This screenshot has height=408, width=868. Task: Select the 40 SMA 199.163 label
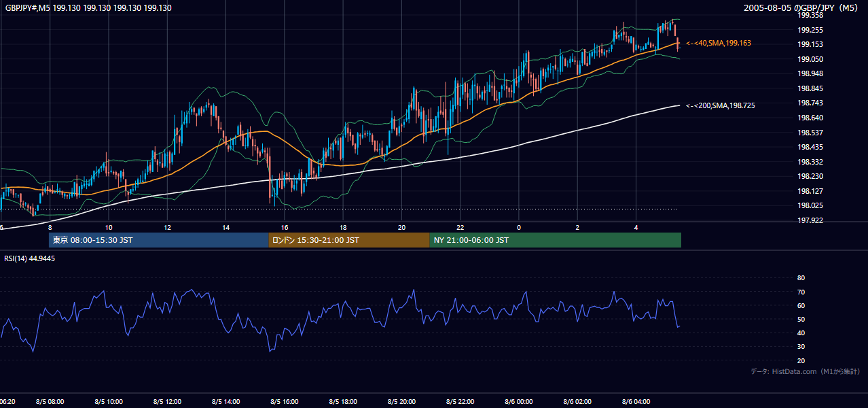719,43
